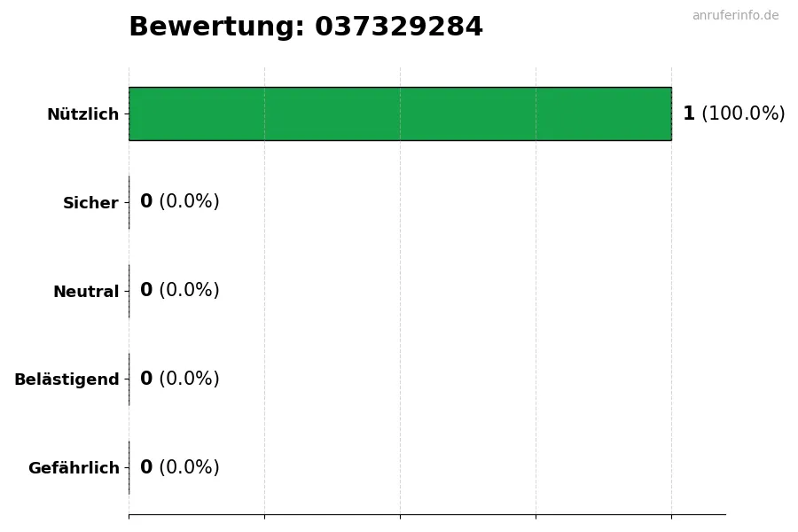798x532 pixels.
Task: Select the Gefährlich category label
Action: (74, 468)
